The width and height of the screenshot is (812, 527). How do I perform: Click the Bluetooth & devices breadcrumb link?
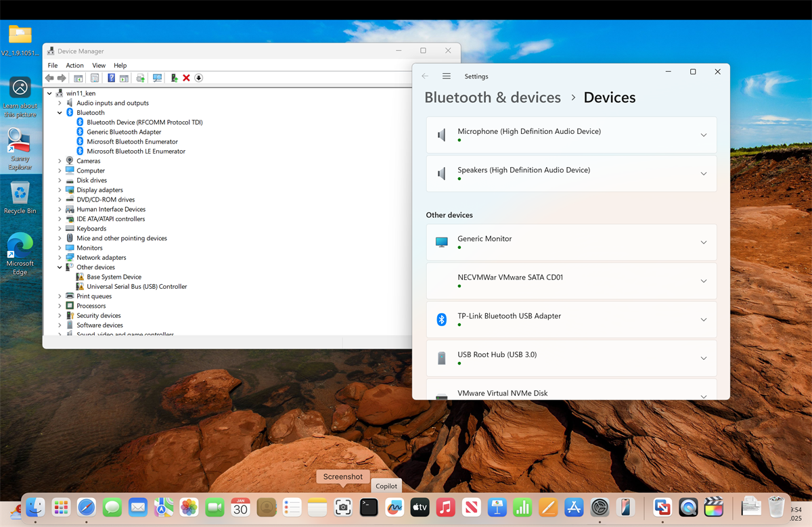pyautogui.click(x=492, y=97)
